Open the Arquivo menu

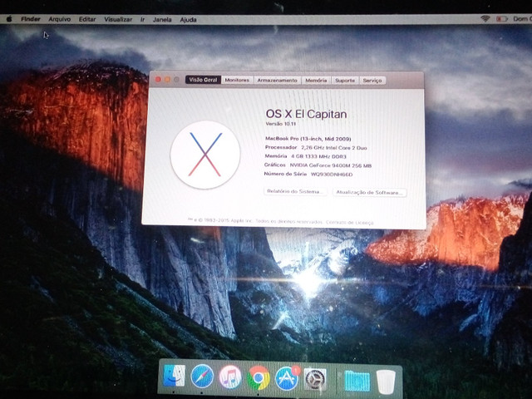[59, 19]
